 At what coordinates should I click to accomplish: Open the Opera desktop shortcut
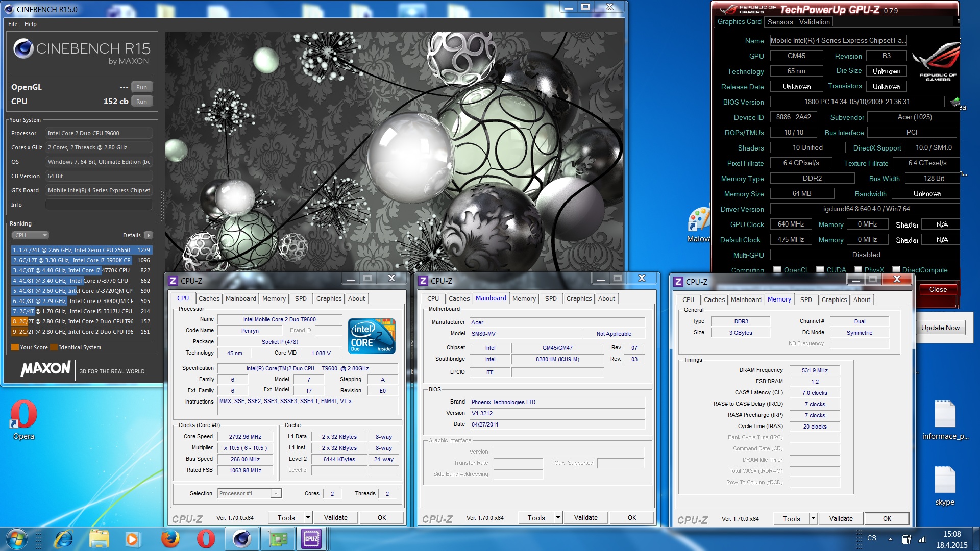pyautogui.click(x=23, y=419)
